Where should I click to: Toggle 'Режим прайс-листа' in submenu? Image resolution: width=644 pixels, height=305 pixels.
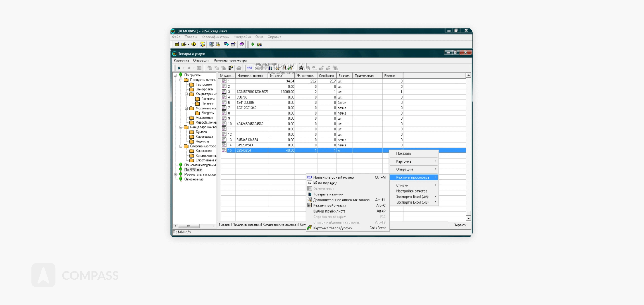click(329, 206)
